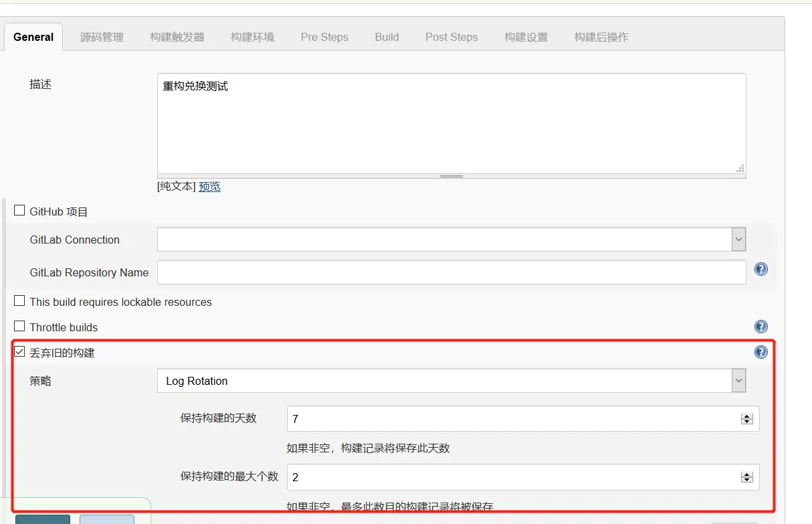The image size is (812, 524).
Task: Click the GitLab Connection label
Action: point(75,240)
